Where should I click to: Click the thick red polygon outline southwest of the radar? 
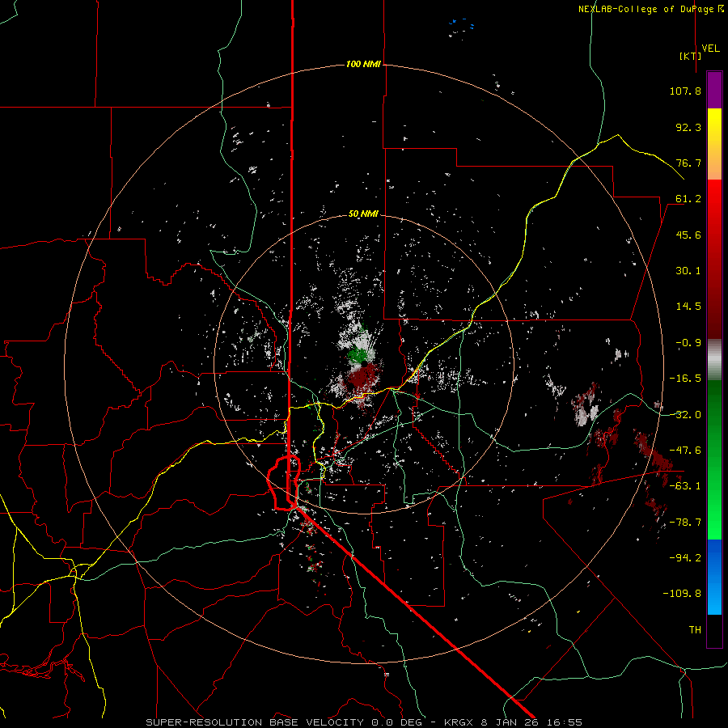(x=284, y=483)
